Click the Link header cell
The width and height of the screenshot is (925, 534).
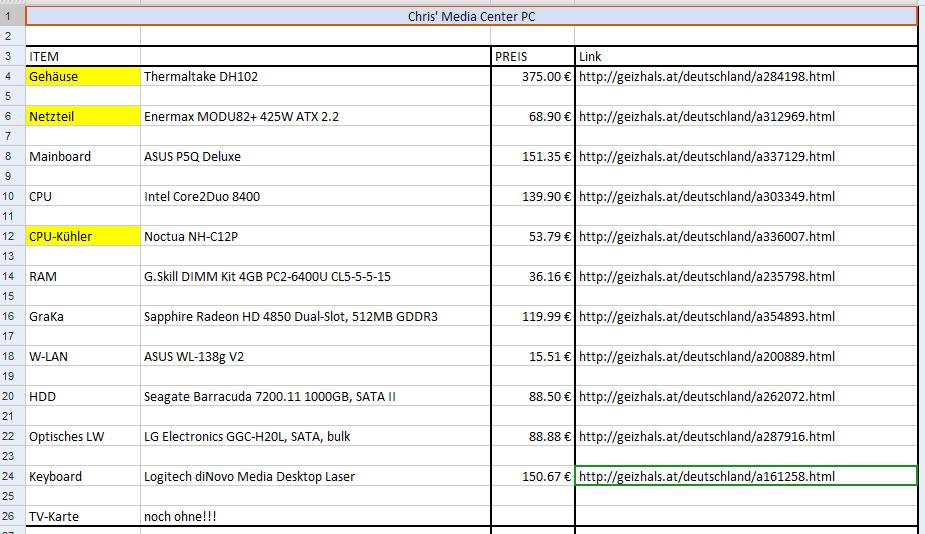(x=746, y=57)
